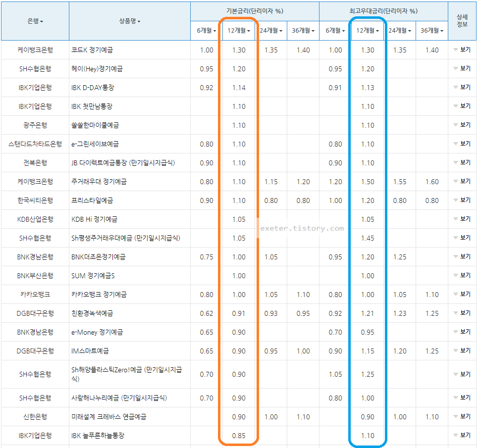Sort by 은행 column header

point(35,21)
